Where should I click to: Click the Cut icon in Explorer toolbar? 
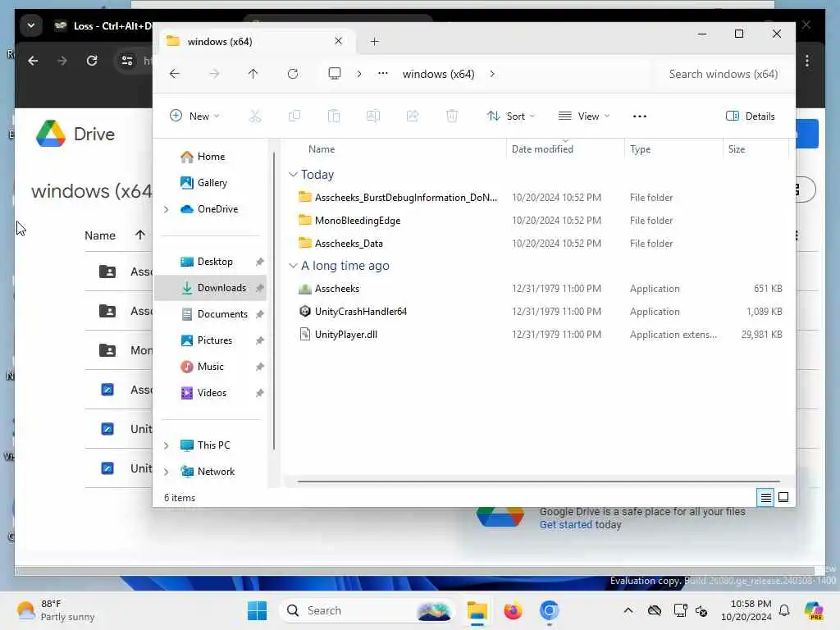pyautogui.click(x=255, y=116)
